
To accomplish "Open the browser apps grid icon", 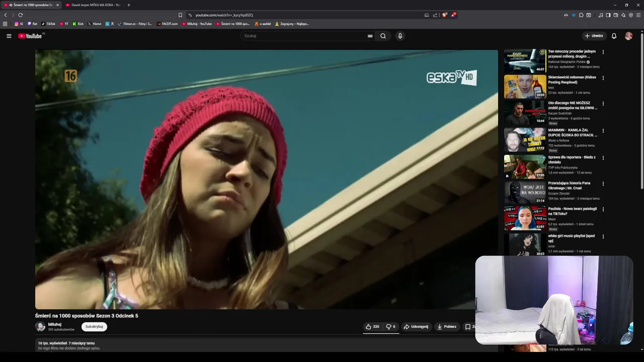I will [x=5, y=24].
